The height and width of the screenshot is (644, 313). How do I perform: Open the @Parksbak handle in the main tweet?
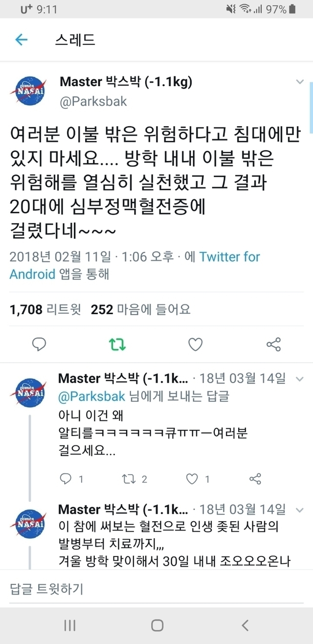coord(93,101)
